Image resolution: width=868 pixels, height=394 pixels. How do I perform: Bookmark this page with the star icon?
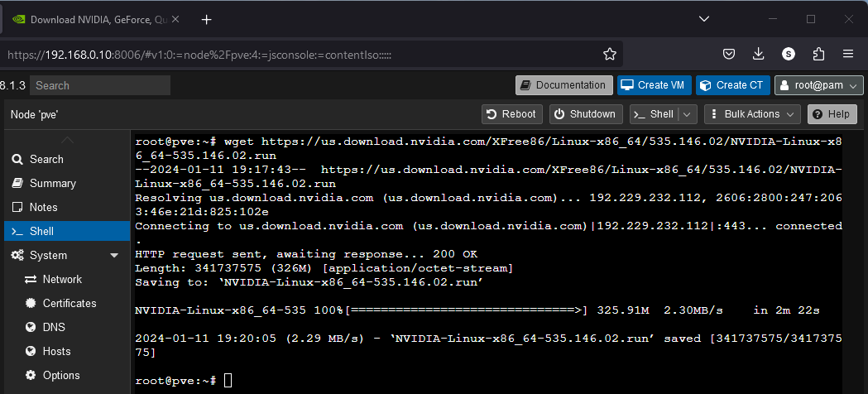click(610, 54)
